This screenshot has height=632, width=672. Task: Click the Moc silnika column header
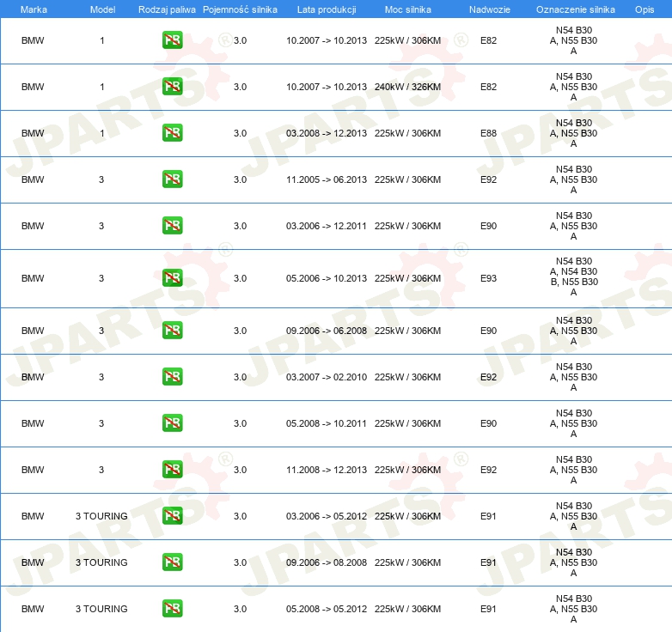click(x=408, y=9)
